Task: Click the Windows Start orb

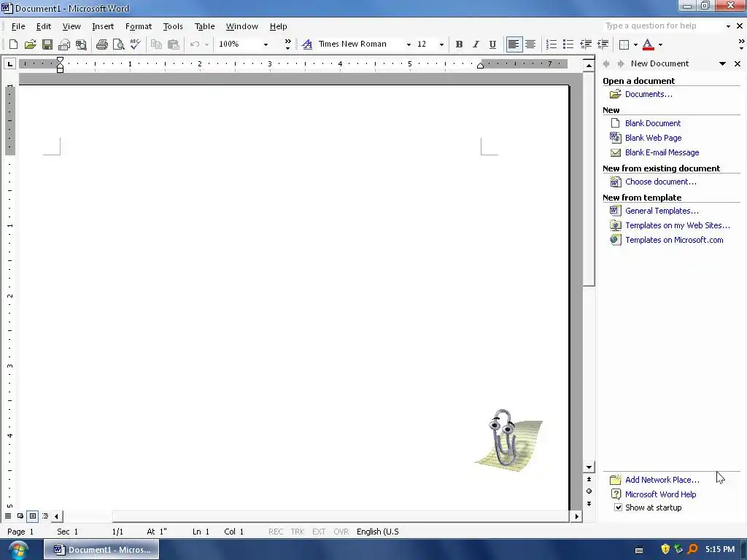Action: 18,550
